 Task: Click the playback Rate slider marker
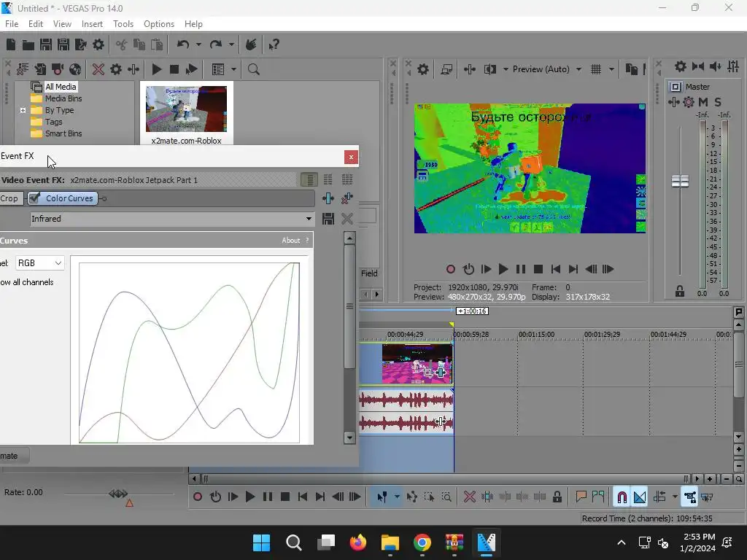(x=118, y=494)
